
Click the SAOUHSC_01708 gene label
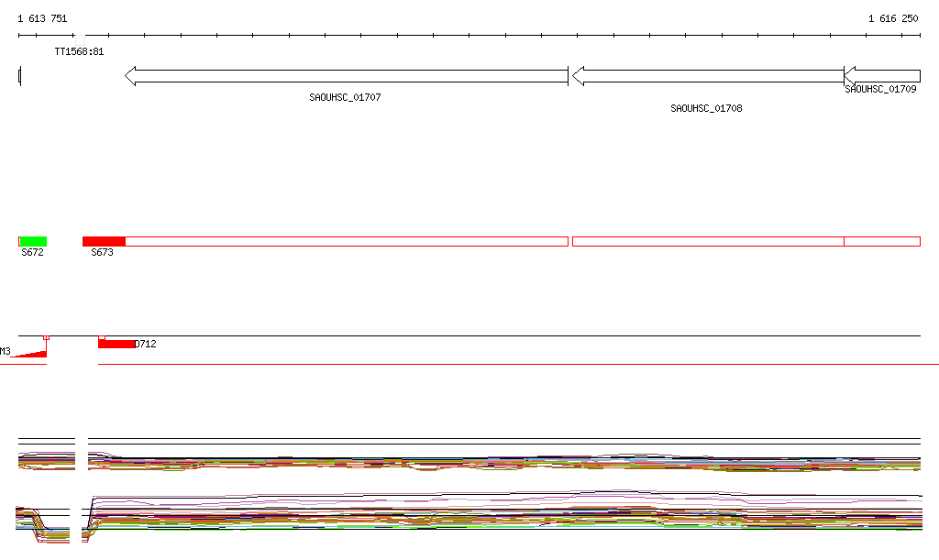[706, 108]
